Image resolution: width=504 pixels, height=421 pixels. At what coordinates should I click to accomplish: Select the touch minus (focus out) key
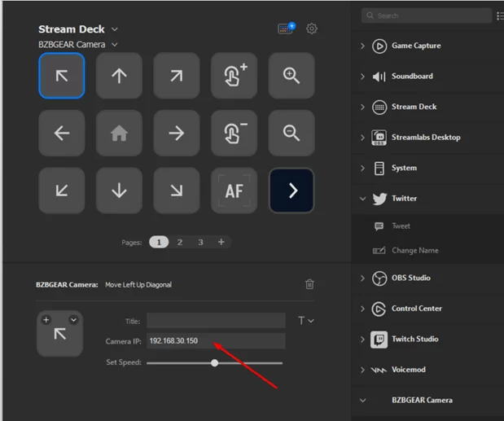tap(234, 133)
